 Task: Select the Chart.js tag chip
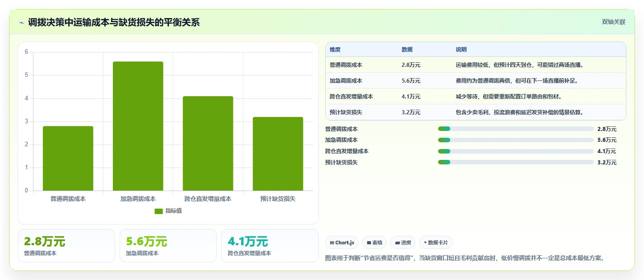[x=342, y=243]
